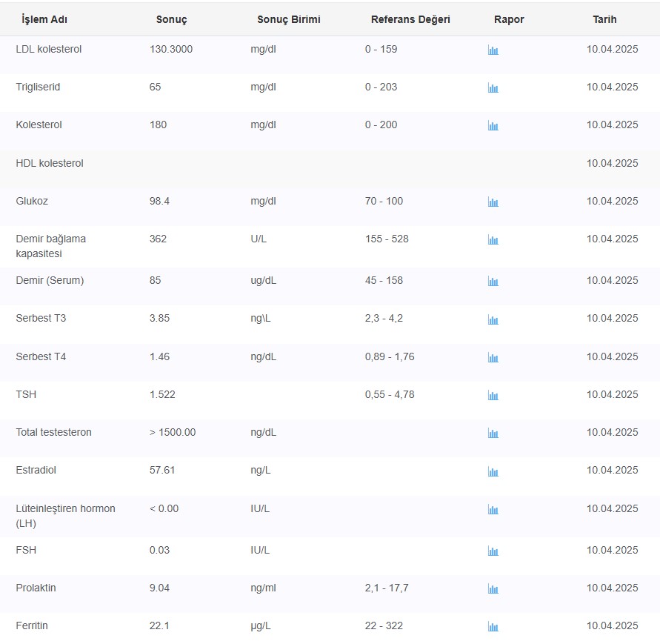Click the Rapor column header

point(509,19)
